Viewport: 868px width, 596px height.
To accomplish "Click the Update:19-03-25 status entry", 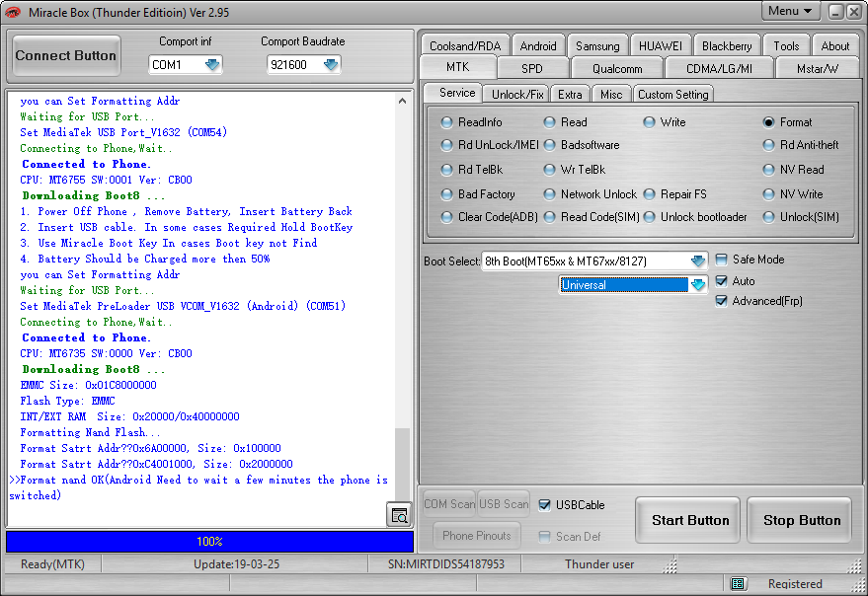I will (236, 563).
